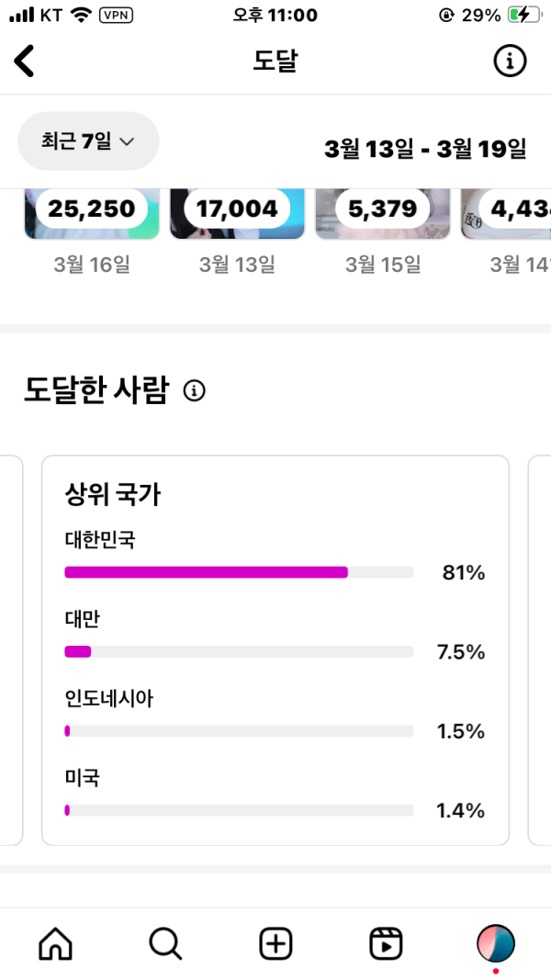
Task: Tap the 3월 13일 - 3월 19일 date range
Action: 425,149
